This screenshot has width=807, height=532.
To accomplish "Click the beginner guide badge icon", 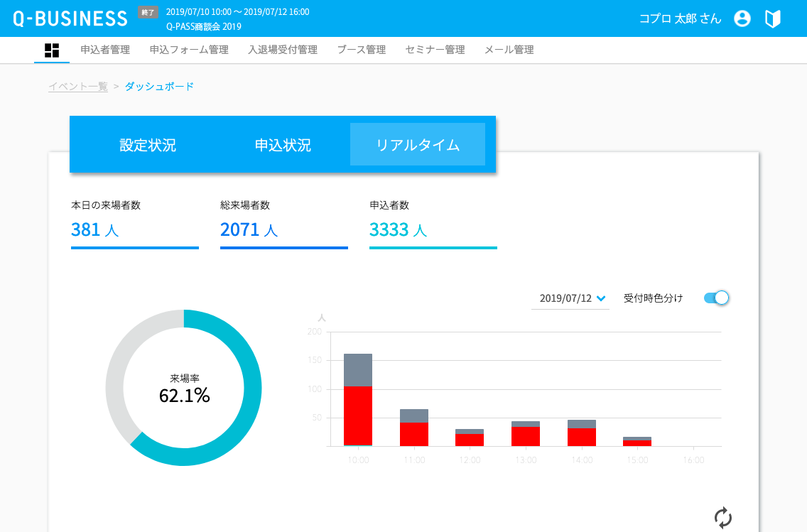I will (x=773, y=18).
